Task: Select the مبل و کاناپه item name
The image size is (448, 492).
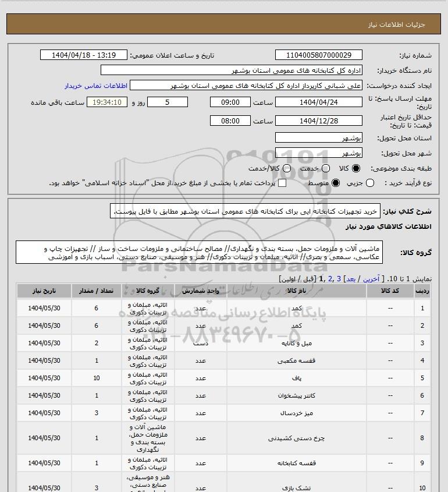Action: [296, 344]
